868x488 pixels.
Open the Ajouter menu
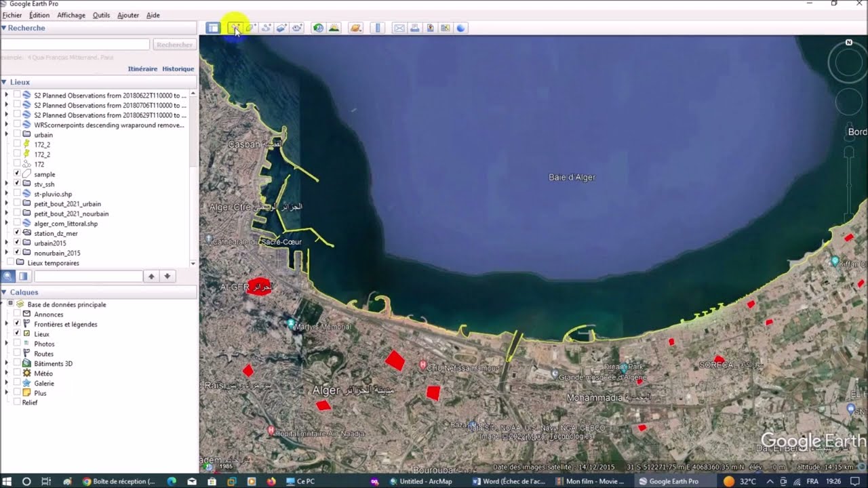128,15
